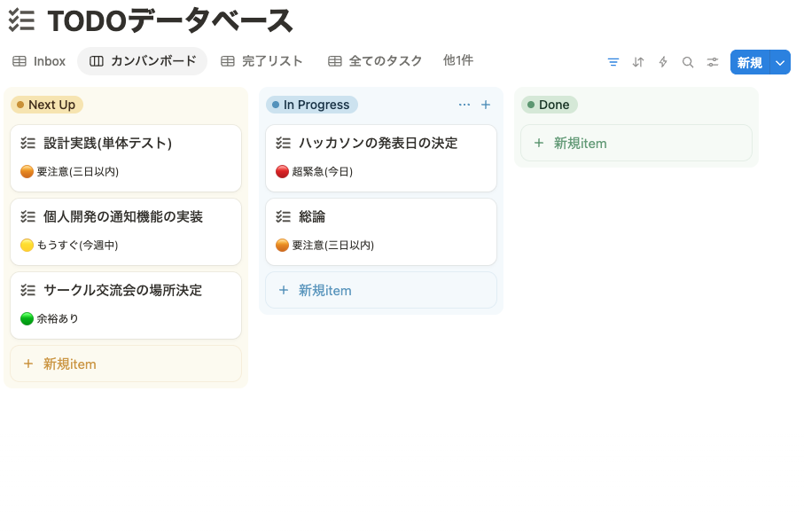This screenshot has width=804, height=532.
Task: Click table icon on 全てのタスク tab
Action: pos(335,61)
